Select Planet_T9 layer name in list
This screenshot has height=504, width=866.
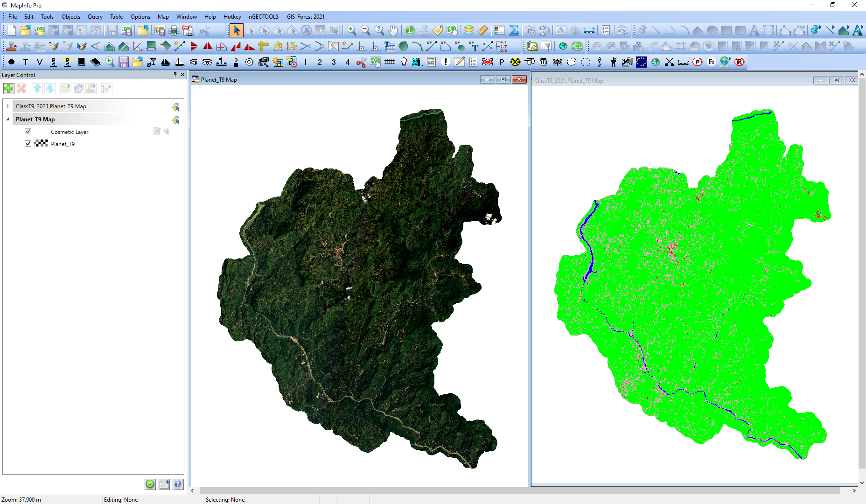tap(63, 144)
